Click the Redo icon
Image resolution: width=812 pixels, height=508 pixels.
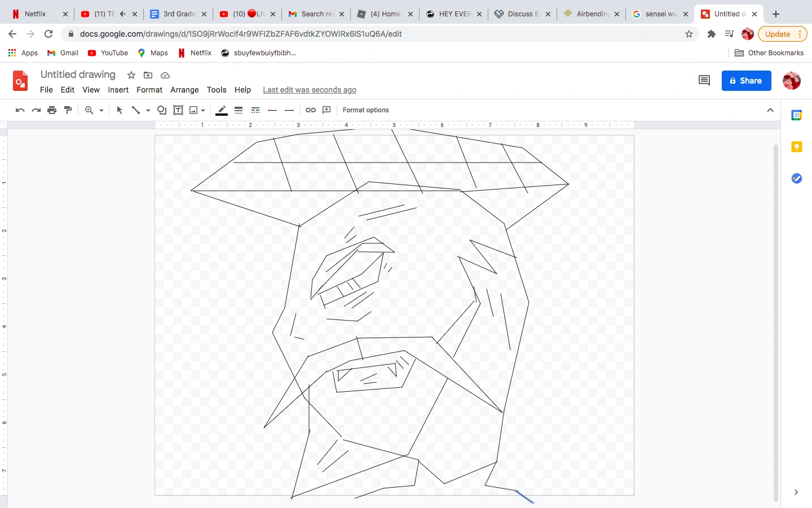click(x=36, y=110)
